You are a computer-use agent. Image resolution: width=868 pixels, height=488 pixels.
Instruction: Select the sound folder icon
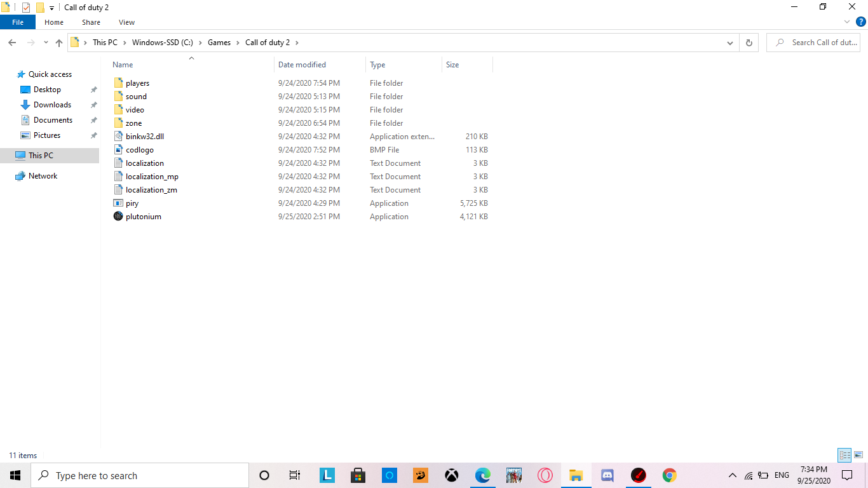tap(118, 97)
